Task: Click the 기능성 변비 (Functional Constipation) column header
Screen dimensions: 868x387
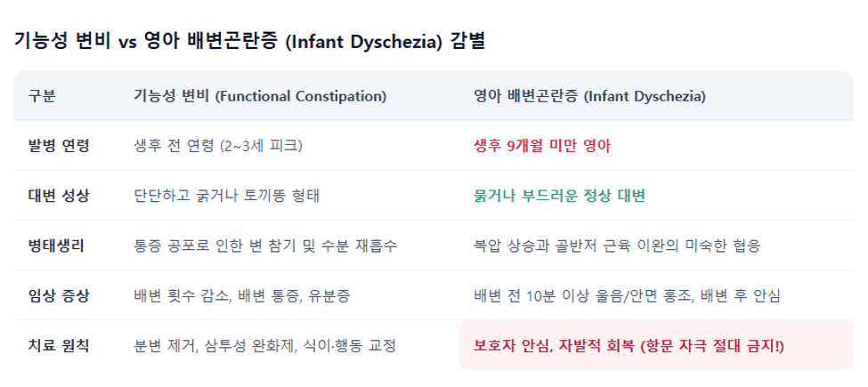Action: click(260, 96)
